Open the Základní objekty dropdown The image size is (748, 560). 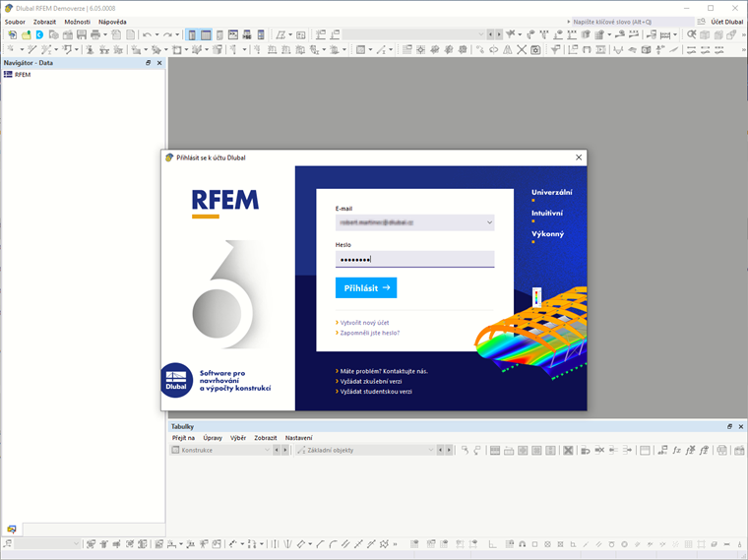coord(430,450)
